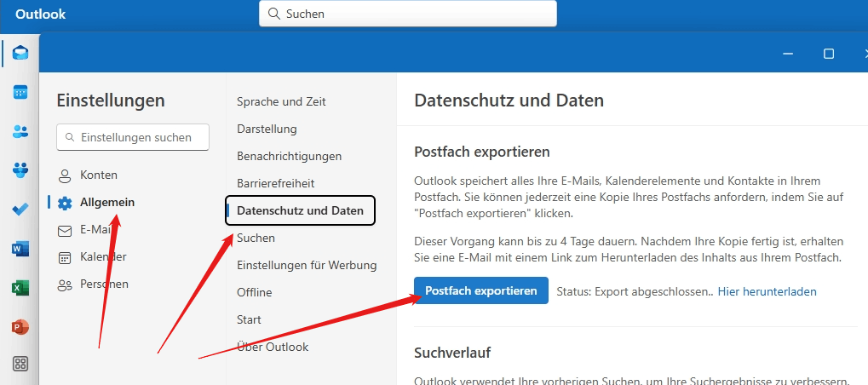This screenshot has height=385, width=868.
Task: Open Barrierefreiheit settings
Action: [276, 183]
